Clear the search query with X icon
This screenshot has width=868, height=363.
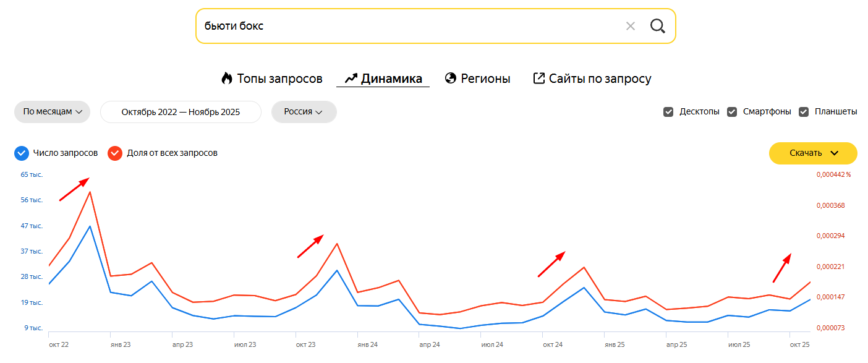pyautogui.click(x=630, y=26)
